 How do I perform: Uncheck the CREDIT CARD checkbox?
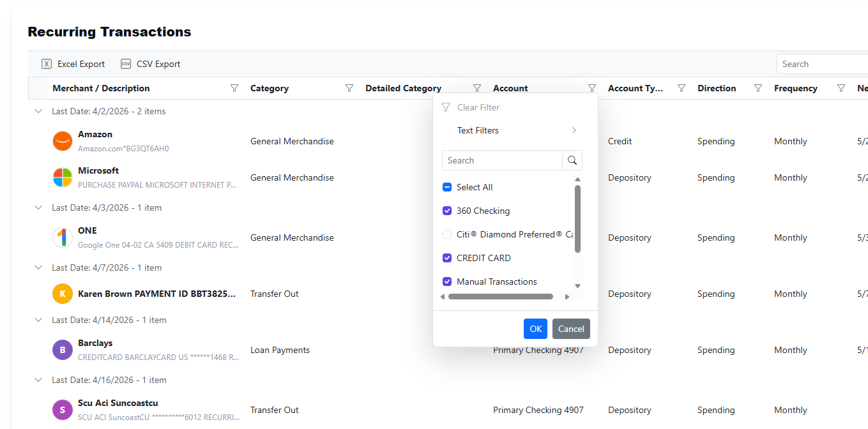click(x=447, y=258)
